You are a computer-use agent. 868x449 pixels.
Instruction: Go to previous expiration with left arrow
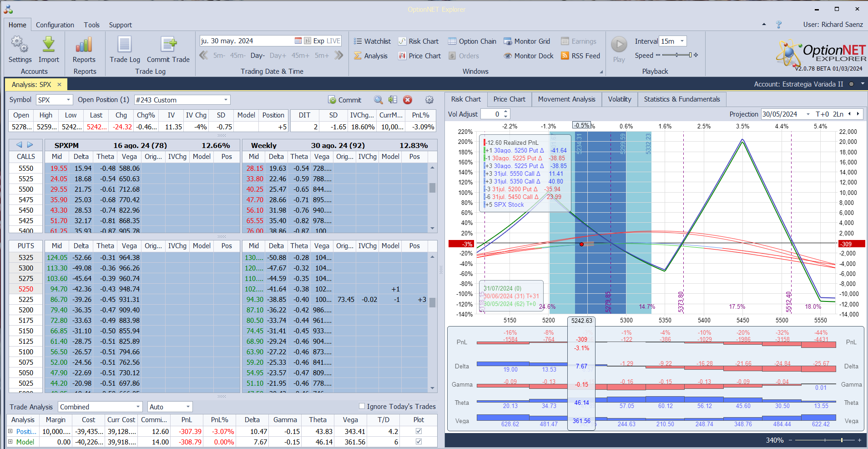pos(19,145)
